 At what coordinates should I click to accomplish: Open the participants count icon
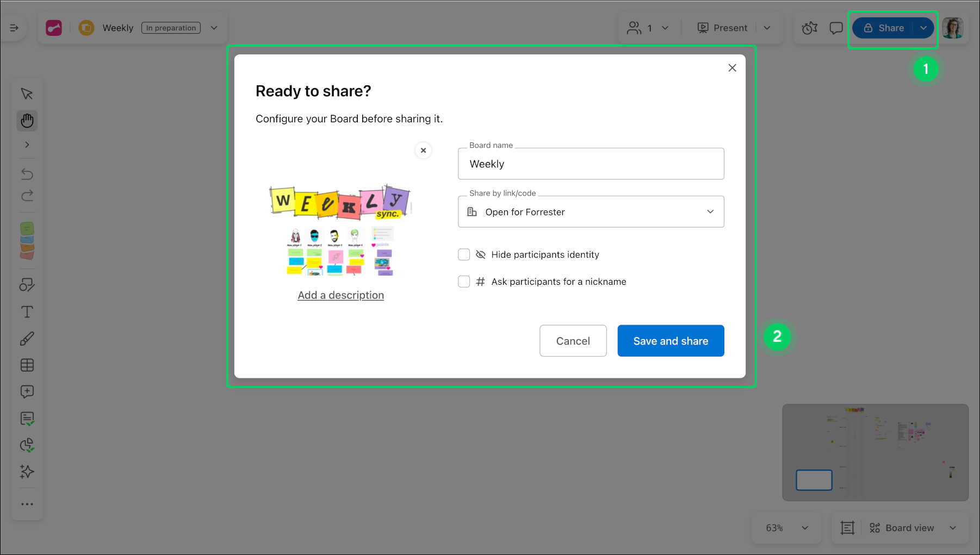pos(634,28)
